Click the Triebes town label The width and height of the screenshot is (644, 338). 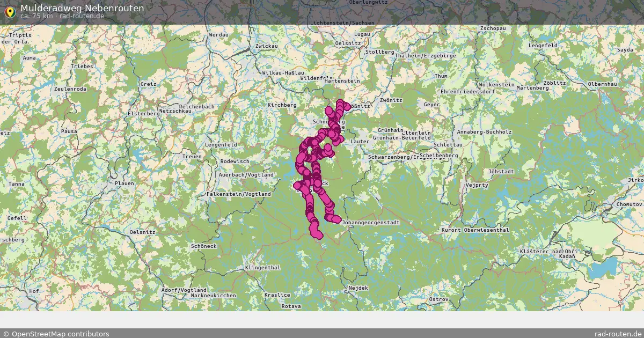[x=82, y=67]
